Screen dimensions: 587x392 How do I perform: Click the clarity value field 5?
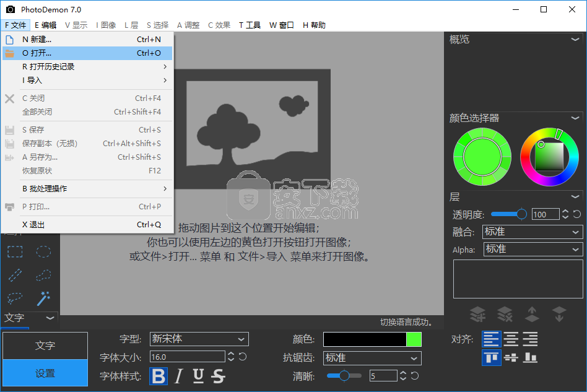tap(383, 375)
